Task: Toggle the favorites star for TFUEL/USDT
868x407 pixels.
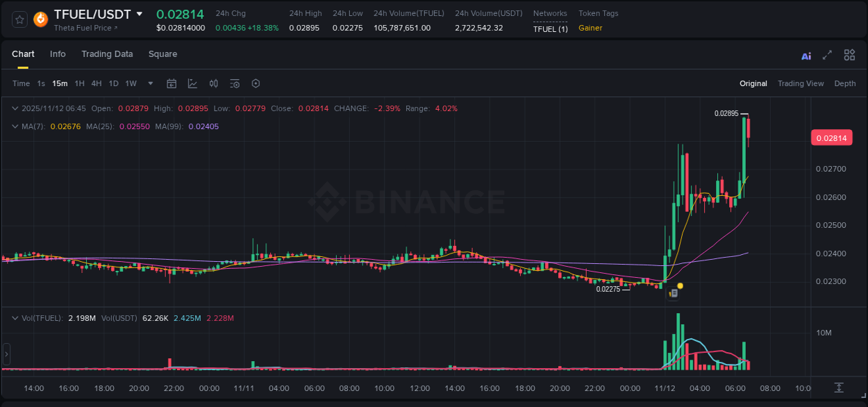Action: click(x=19, y=19)
